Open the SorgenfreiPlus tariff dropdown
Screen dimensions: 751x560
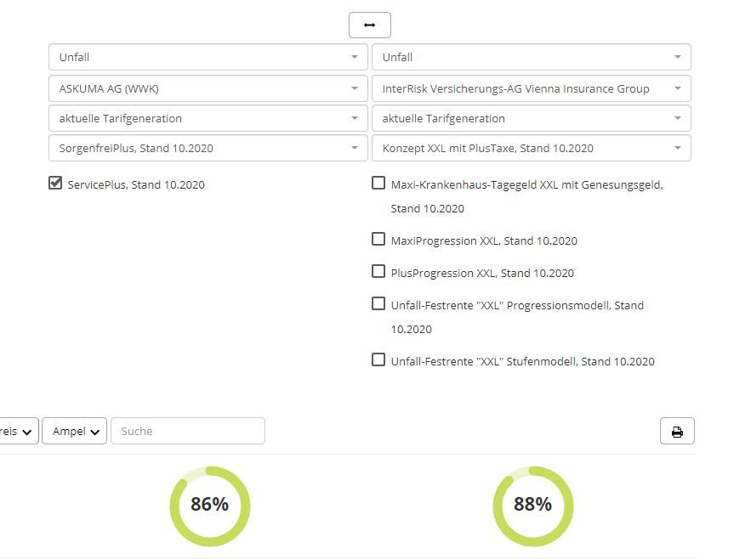(x=208, y=148)
